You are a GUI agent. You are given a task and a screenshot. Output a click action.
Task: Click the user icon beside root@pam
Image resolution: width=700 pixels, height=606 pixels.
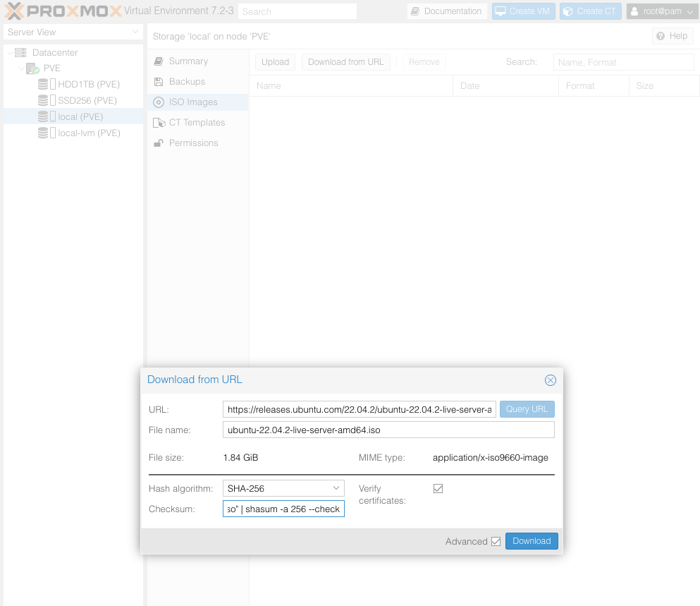634,11
